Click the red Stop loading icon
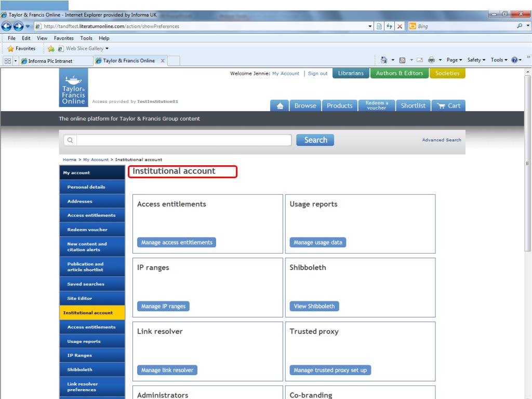Viewport: 532px width, 399px height. (x=400, y=26)
